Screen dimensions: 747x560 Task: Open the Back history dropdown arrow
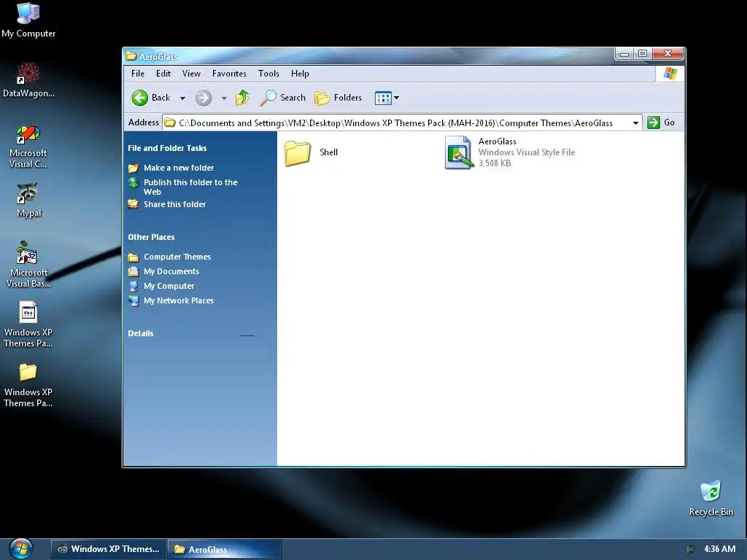(182, 98)
